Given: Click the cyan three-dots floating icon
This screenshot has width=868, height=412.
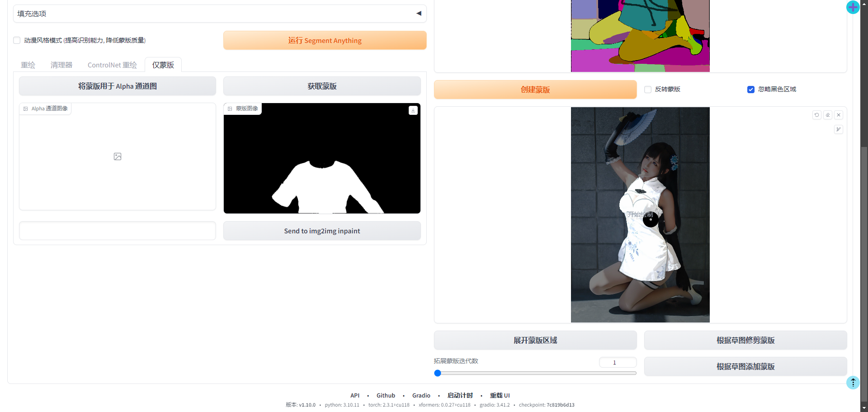Looking at the screenshot, I should (853, 383).
